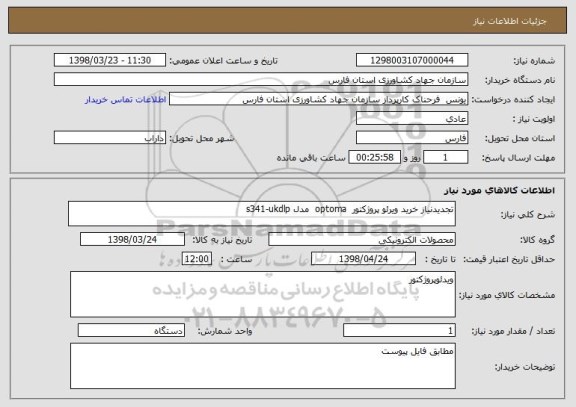Click buyer organization name field سازمان جهاد کشاورزی
The height and width of the screenshot is (407, 576).
coord(261,79)
